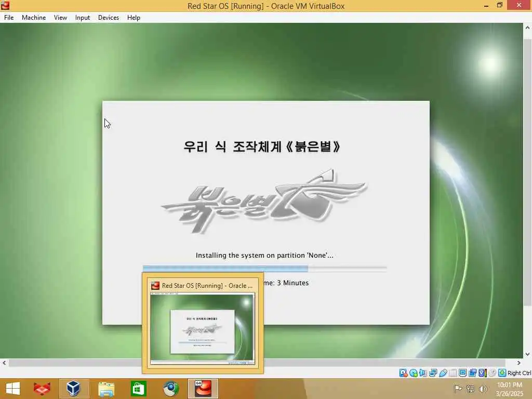Open the network adapters status icon
The width and height of the screenshot is (532, 399).
click(433, 373)
